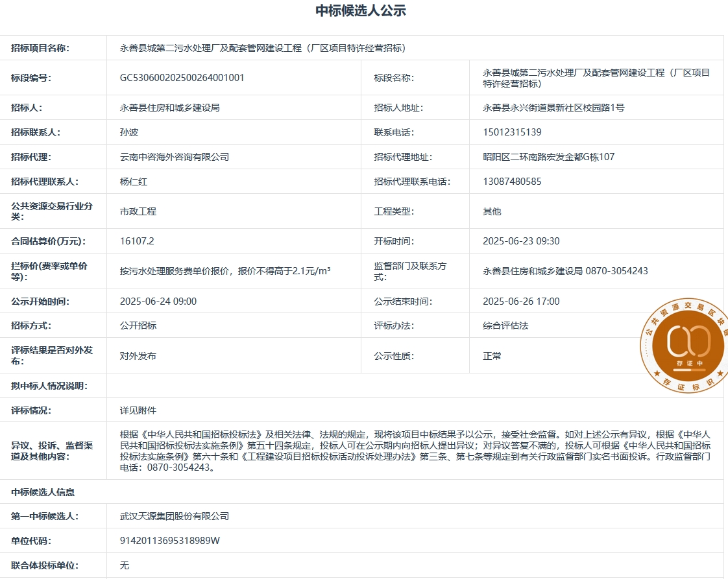Screen dimensions: 728x579
Task: Click the price cap text about 2.1元/m³
Action: click(225, 271)
